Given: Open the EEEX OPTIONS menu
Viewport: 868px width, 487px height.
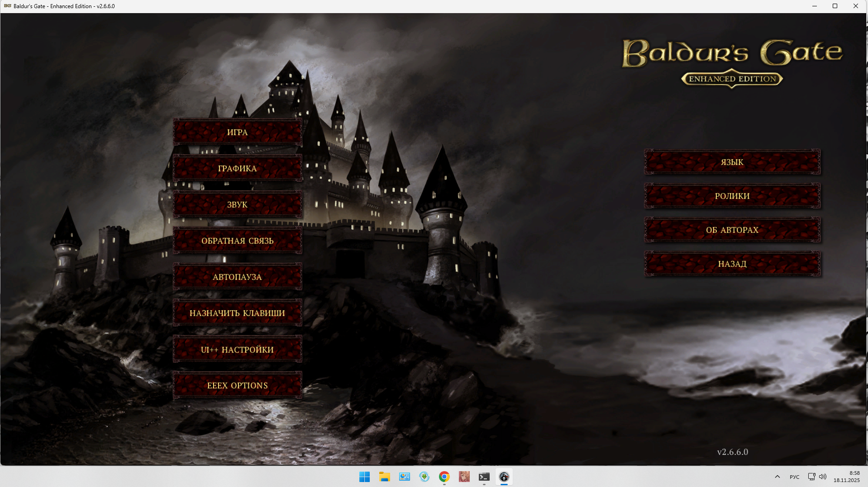Looking at the screenshot, I should (237, 386).
